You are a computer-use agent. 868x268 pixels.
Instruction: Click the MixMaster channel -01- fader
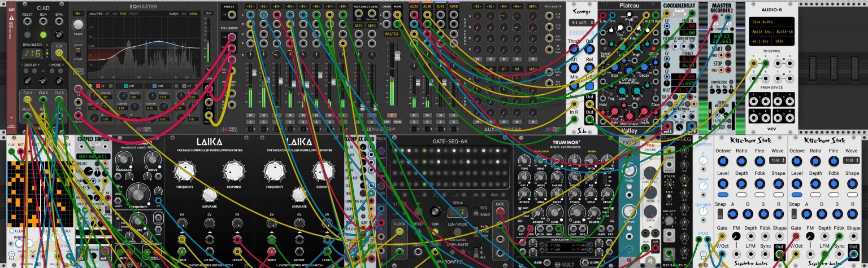pyautogui.click(x=254, y=73)
